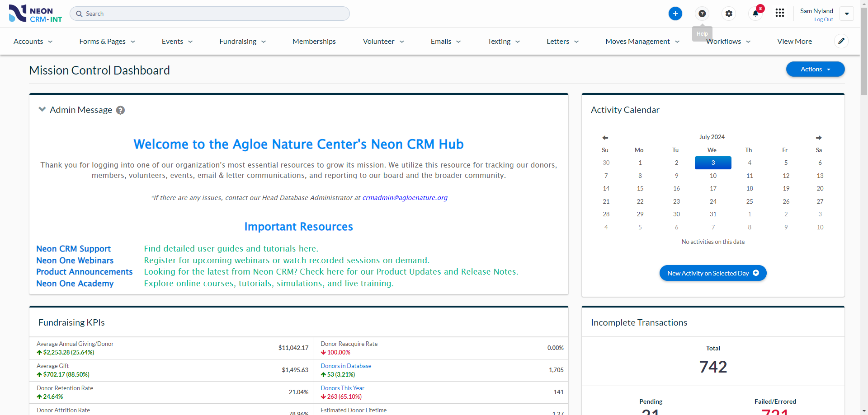This screenshot has width=868, height=415.
Task: Go to next month in calendar
Action: coord(818,137)
